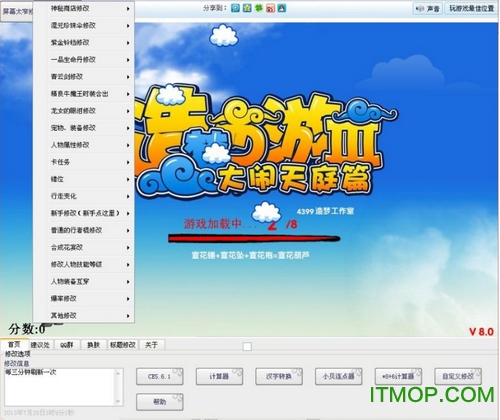This screenshot has width=500, height=420.
Task: Click the 汉字转换 button
Action: [x=279, y=376]
